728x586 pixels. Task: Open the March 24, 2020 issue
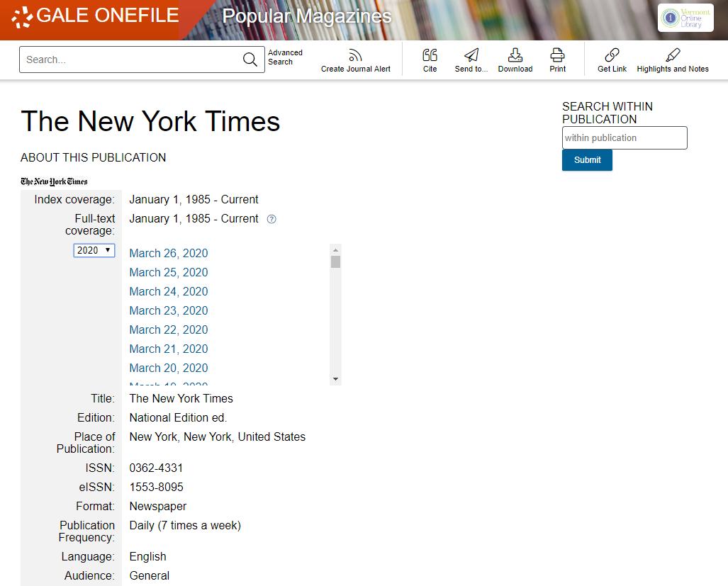pyautogui.click(x=169, y=291)
